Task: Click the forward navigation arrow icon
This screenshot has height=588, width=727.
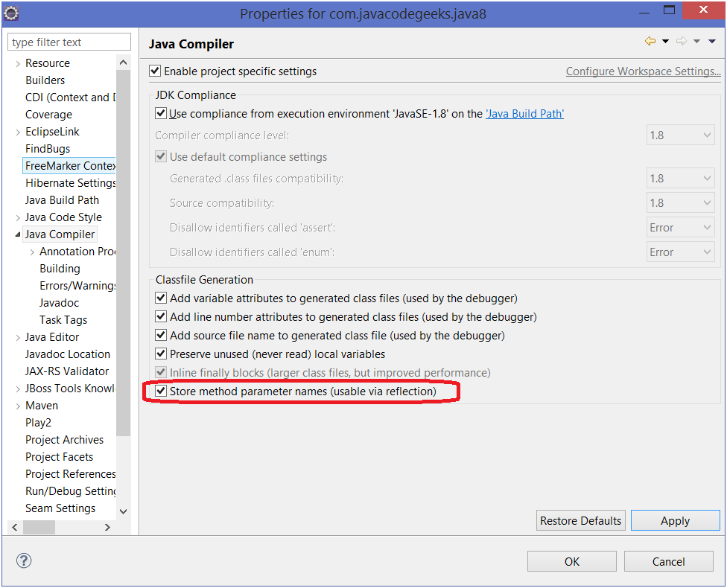Action: (681, 41)
